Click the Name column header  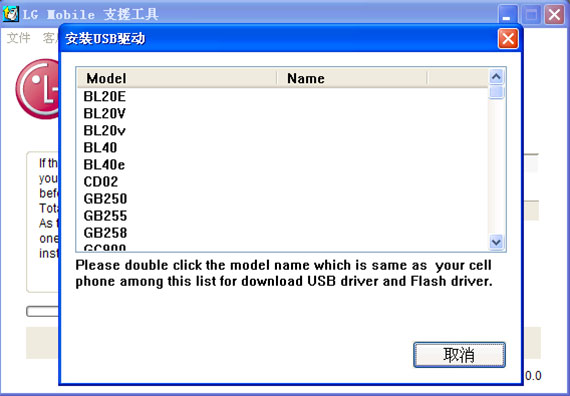pos(352,78)
